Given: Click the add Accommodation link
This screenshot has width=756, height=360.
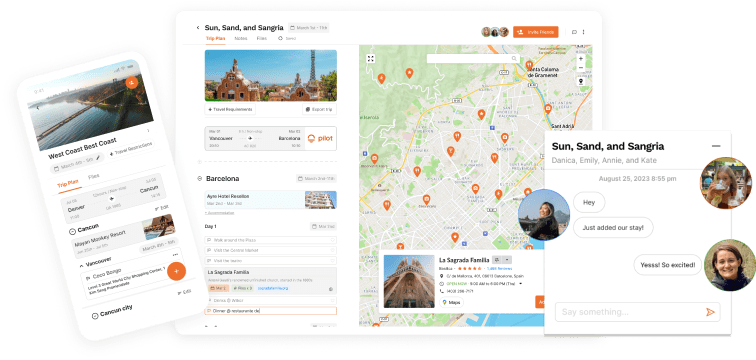Looking at the screenshot, I should [x=219, y=213].
